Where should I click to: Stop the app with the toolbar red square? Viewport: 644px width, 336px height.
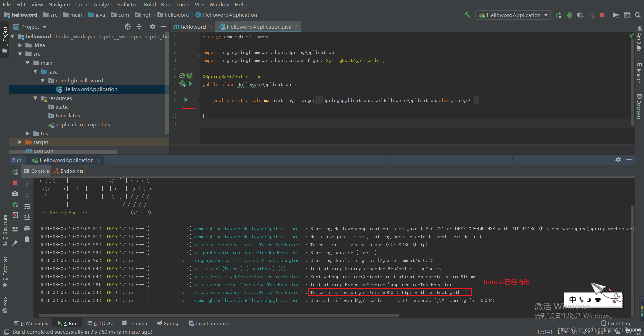pos(602,15)
